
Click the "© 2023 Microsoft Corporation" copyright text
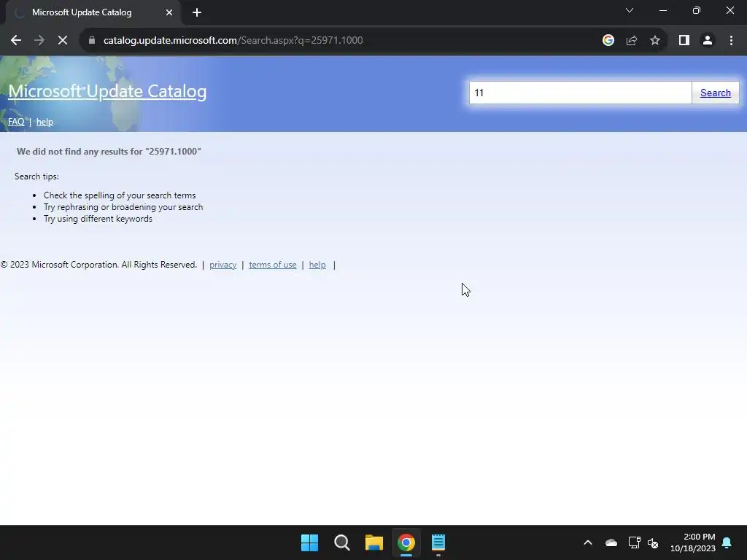coord(98,265)
